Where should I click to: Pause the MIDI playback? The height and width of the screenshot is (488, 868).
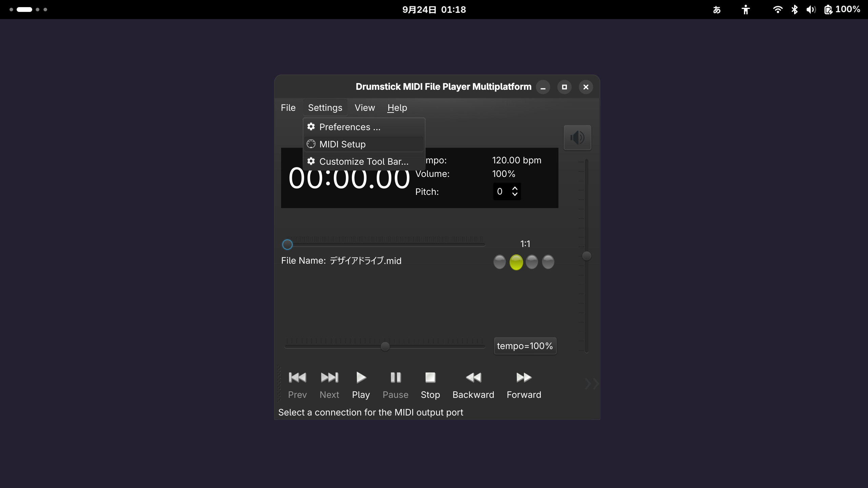click(395, 385)
